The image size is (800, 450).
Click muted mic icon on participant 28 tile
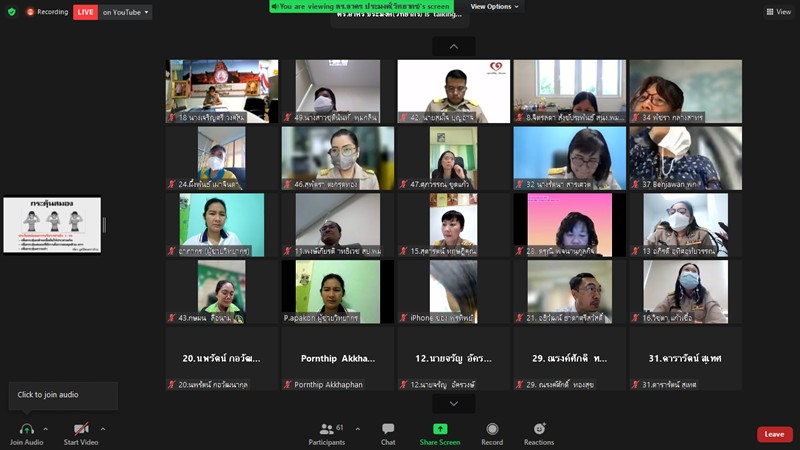(x=520, y=252)
